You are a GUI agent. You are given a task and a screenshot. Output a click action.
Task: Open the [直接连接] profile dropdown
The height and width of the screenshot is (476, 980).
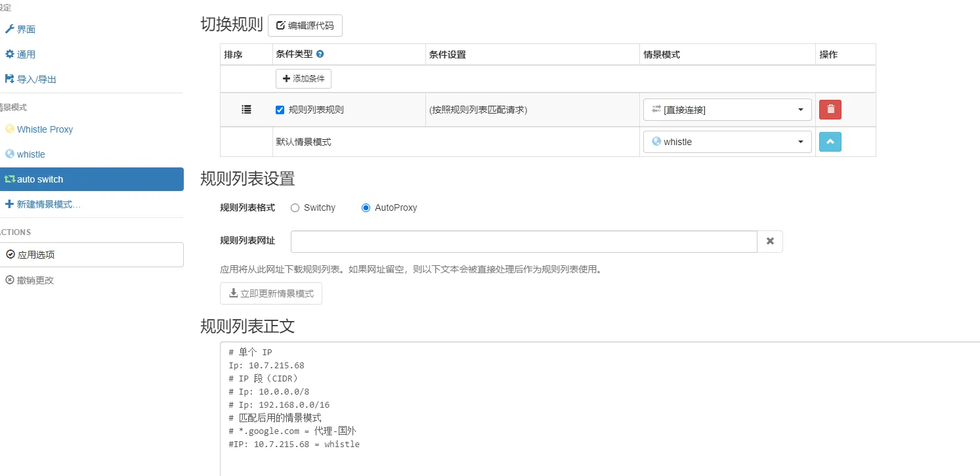pyautogui.click(x=727, y=110)
